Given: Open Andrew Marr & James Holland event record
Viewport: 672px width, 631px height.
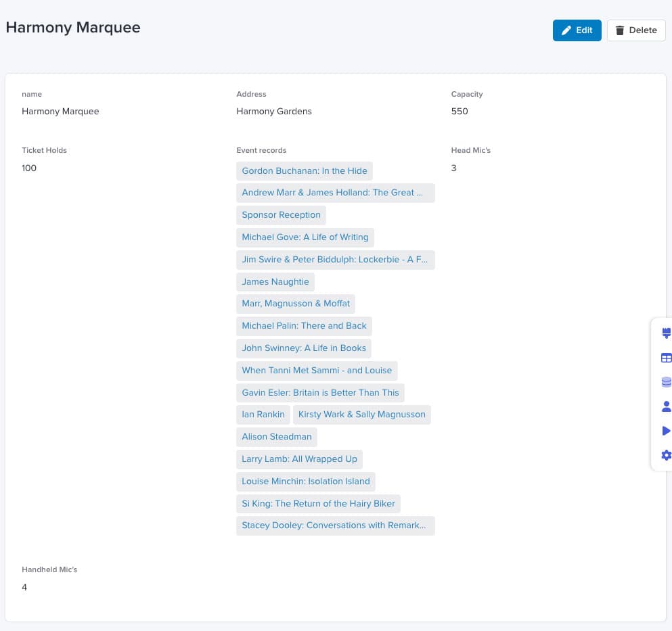Looking at the screenshot, I should click(x=335, y=193).
